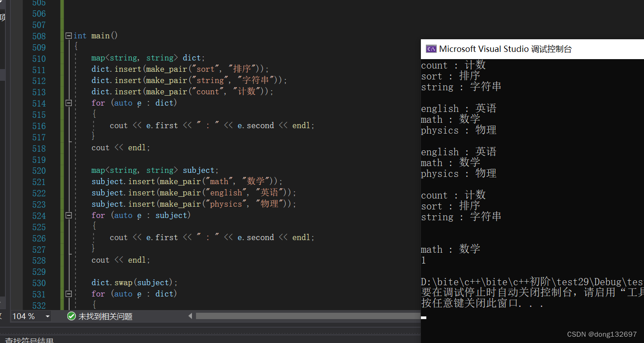The width and height of the screenshot is (644, 343).
Task: Open the 104 % zoom level dropdown
Action: (47, 316)
